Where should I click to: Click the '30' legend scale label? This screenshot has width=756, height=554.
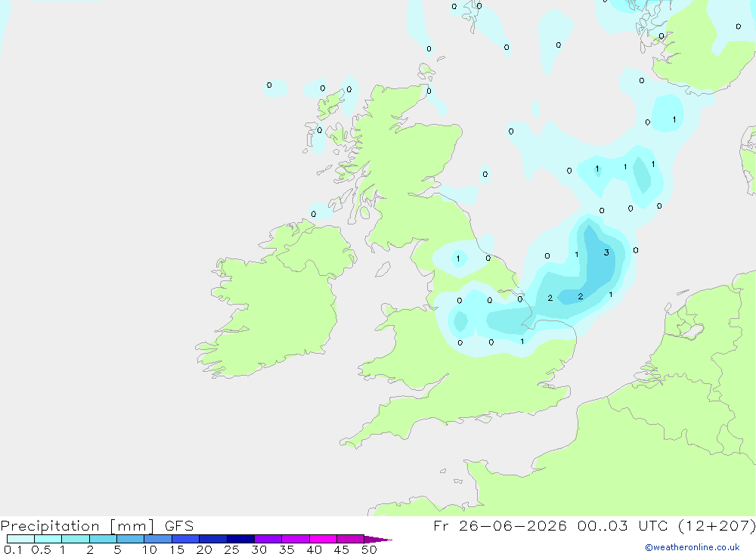point(259,549)
